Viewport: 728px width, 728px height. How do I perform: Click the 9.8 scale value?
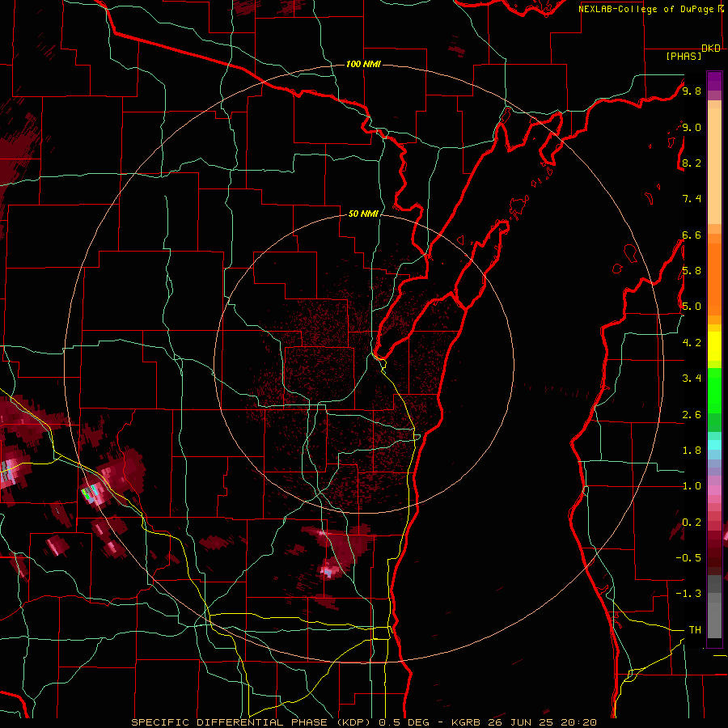tap(692, 91)
